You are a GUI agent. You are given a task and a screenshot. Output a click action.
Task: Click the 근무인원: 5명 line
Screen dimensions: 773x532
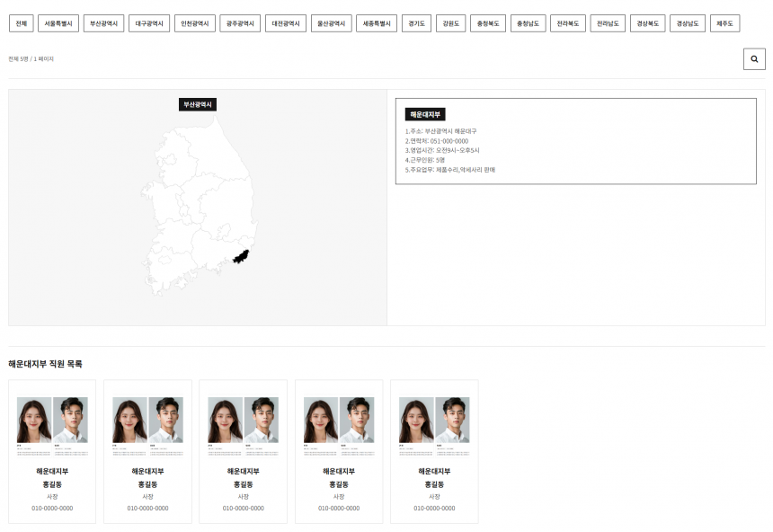[x=425, y=160]
